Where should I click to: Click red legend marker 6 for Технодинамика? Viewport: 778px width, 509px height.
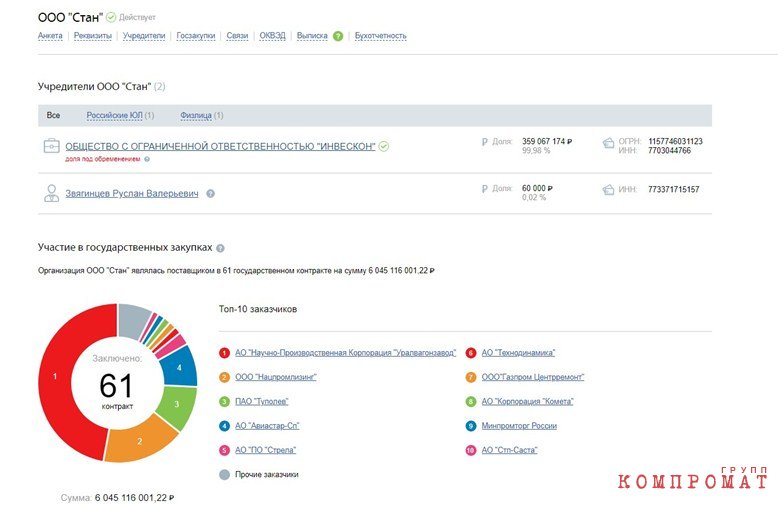[471, 353]
